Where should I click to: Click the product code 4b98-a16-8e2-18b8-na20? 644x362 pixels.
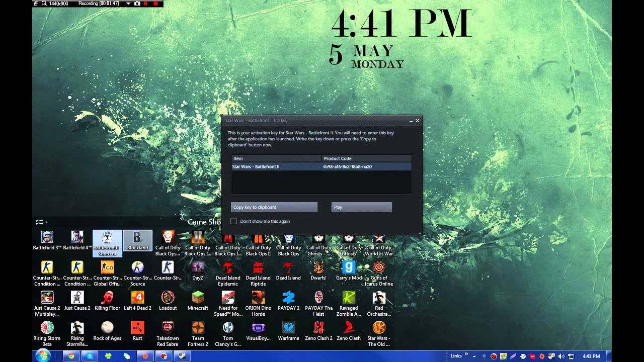click(347, 166)
